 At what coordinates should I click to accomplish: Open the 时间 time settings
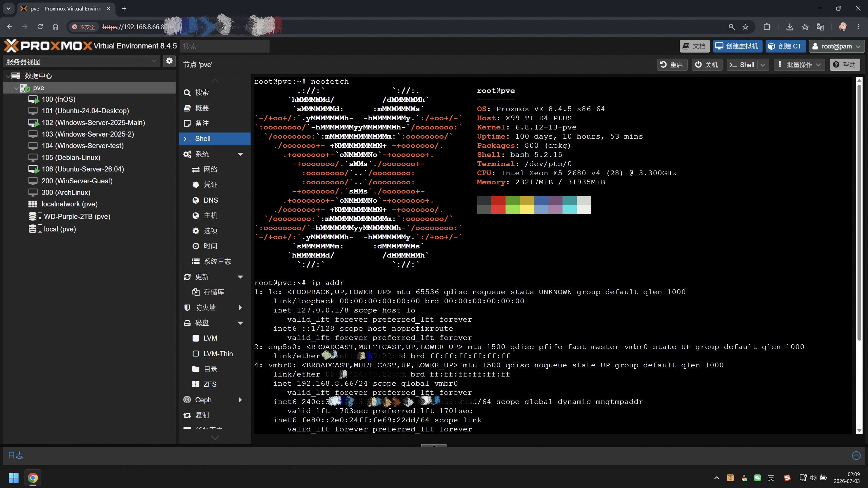214,246
